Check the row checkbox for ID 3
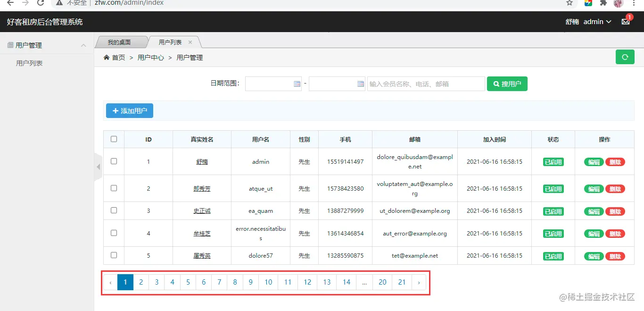Viewport: 644px width, 311px height. click(114, 210)
